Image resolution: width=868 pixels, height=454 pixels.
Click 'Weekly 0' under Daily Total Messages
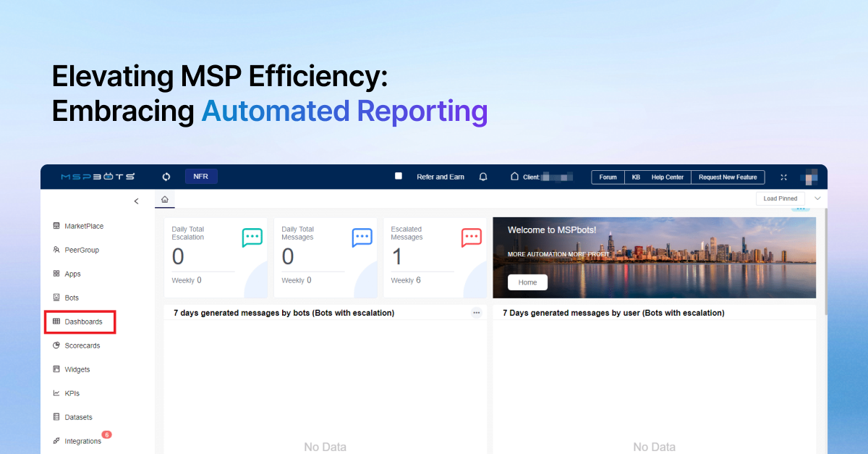coord(297,280)
